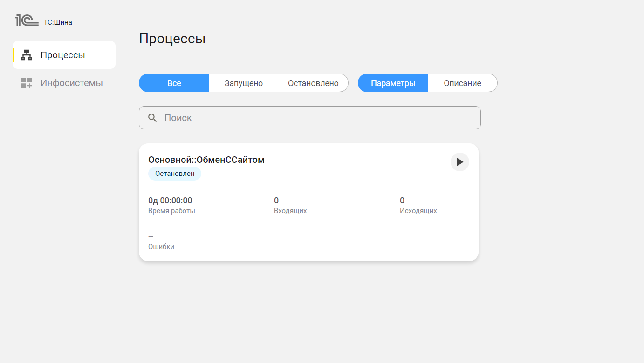Switch to the Параметры view
The height and width of the screenshot is (363, 644).
[x=393, y=83]
